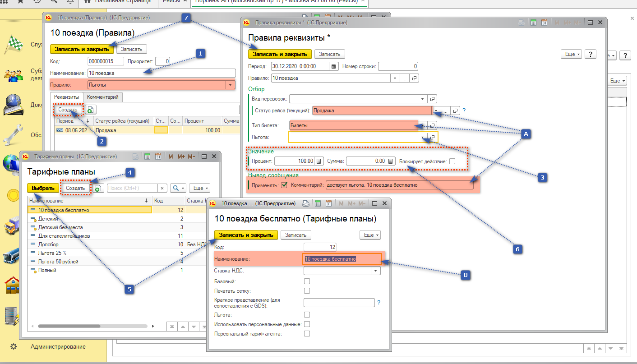637x364 pixels.
Task: Select the Детский row in tariff list
Action: [48, 219]
